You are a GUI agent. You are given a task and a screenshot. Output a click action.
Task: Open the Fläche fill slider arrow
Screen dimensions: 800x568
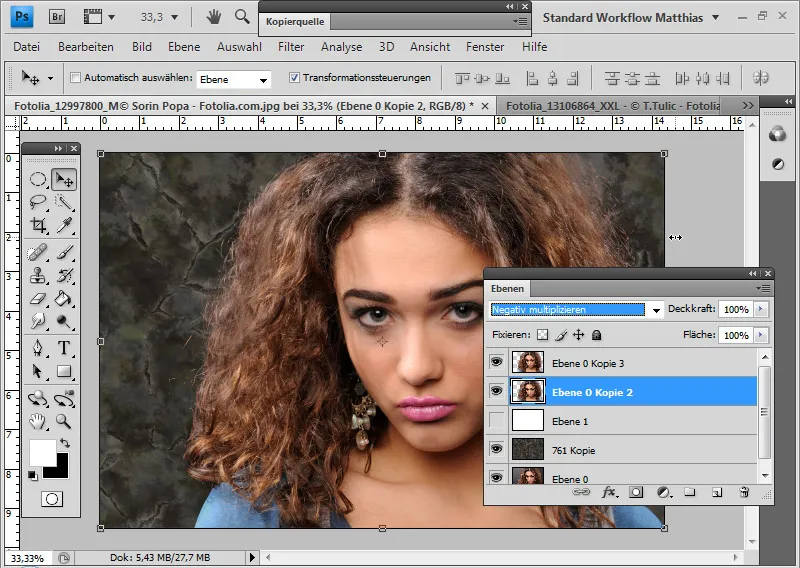tap(761, 335)
